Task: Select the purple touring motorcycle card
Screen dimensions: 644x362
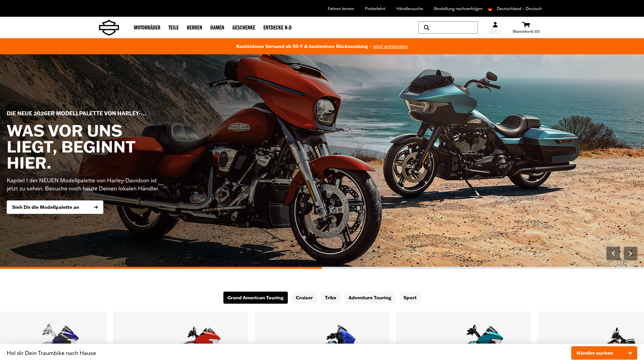Action: [53, 328]
